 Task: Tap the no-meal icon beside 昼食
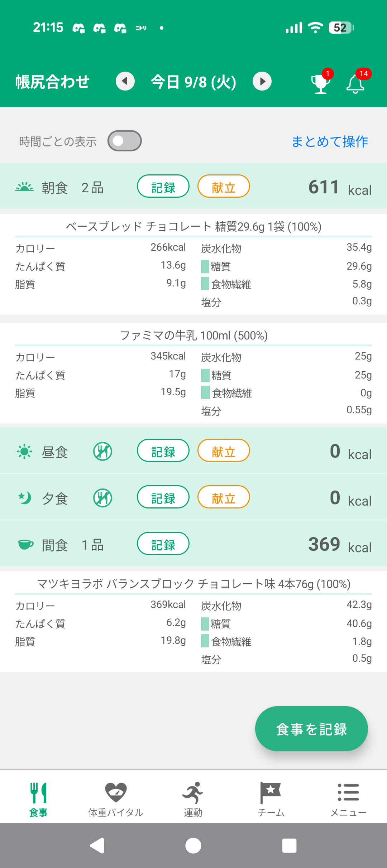[103, 451]
